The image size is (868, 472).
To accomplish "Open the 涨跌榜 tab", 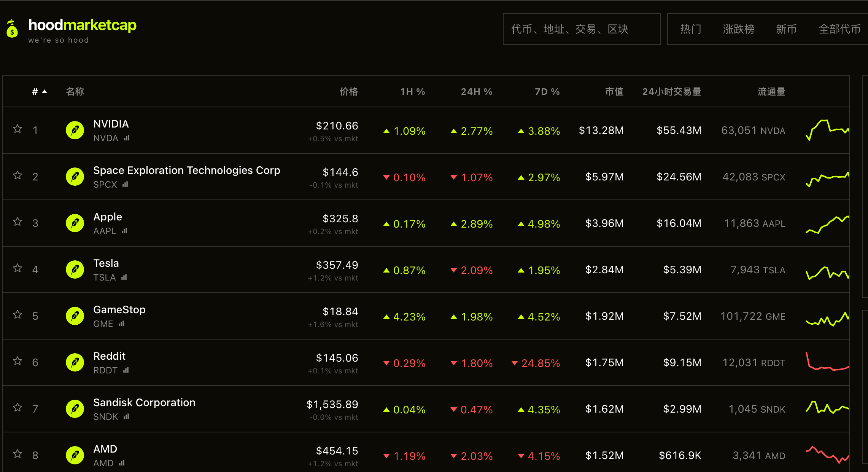I will pos(739,29).
